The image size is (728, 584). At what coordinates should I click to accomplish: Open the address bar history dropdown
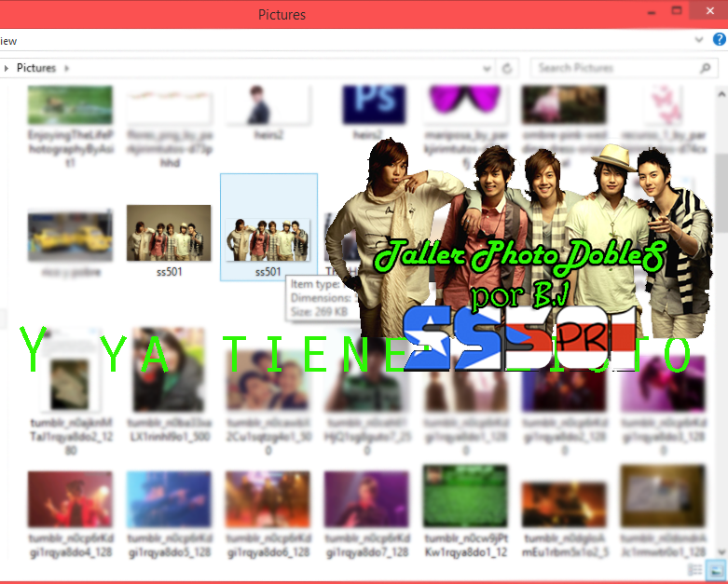(x=487, y=69)
